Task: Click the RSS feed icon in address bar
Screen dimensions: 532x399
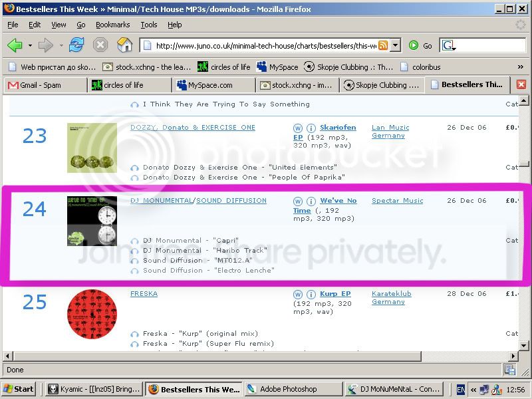Action: point(383,45)
